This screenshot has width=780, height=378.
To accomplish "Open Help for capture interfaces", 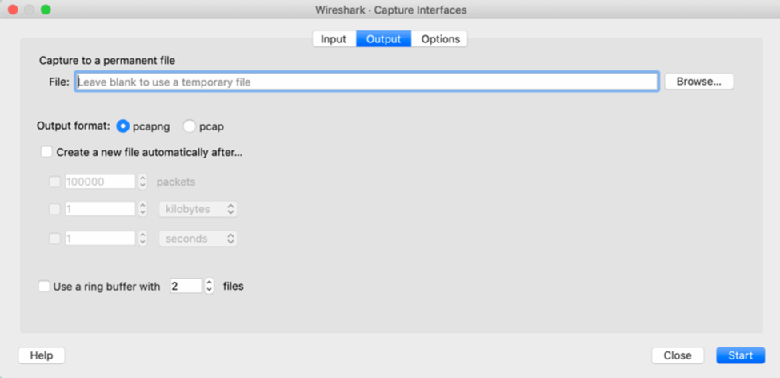I will pos(41,356).
